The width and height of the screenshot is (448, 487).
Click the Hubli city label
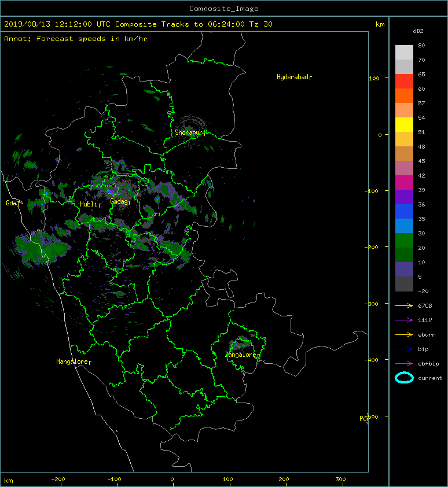tap(89, 204)
